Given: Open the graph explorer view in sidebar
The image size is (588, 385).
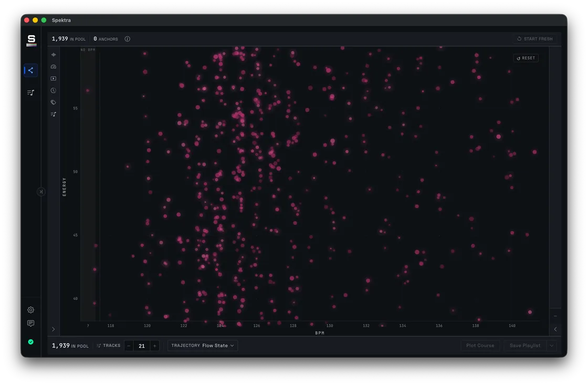Looking at the screenshot, I should (31, 70).
